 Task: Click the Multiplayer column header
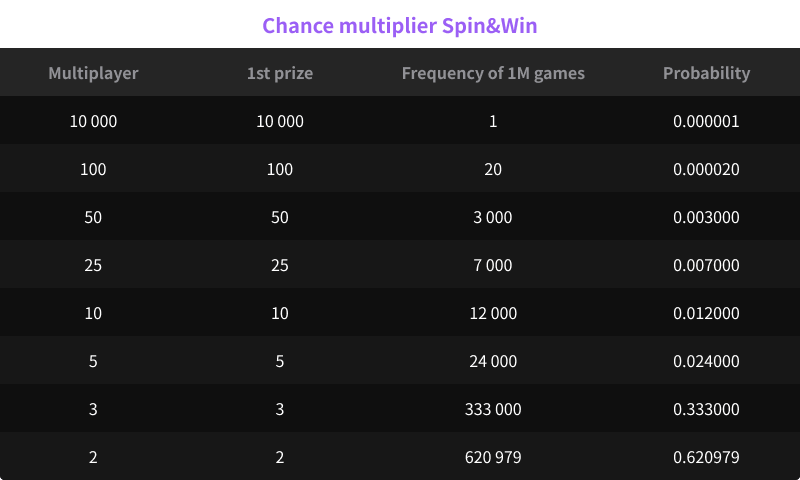(93, 73)
